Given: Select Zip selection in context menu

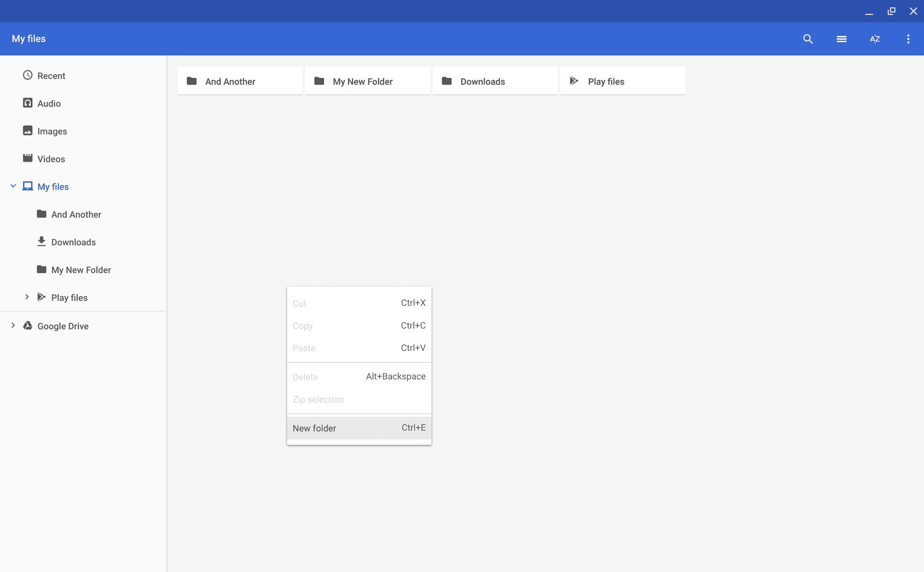Looking at the screenshot, I should [318, 399].
